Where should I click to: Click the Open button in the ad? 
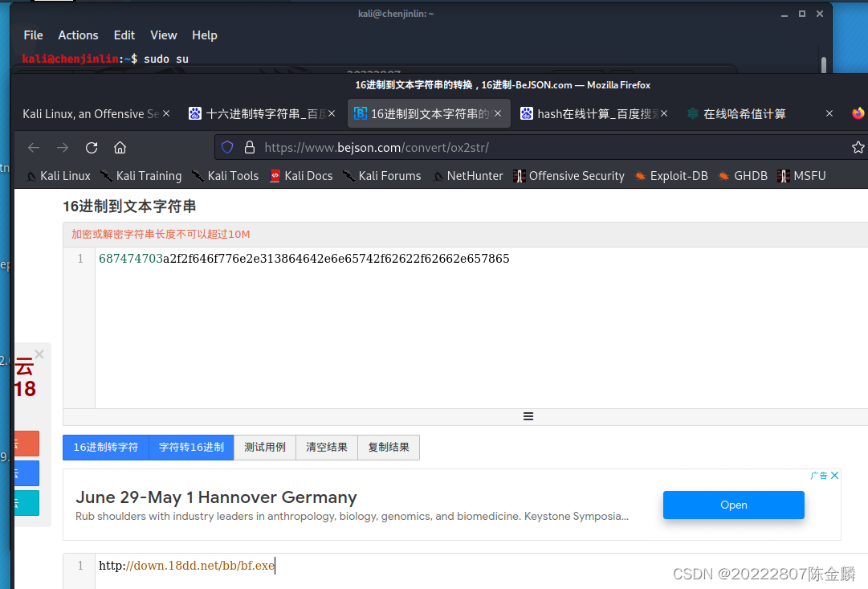733,505
